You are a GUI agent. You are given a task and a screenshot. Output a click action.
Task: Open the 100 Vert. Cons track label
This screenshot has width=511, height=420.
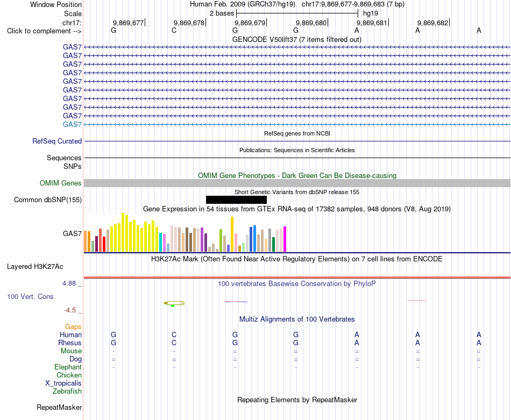[x=30, y=296]
